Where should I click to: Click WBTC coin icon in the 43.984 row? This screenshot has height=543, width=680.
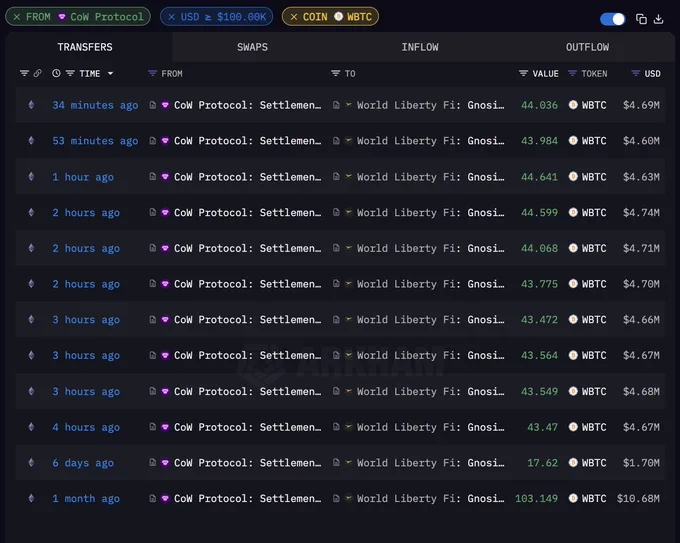point(573,141)
